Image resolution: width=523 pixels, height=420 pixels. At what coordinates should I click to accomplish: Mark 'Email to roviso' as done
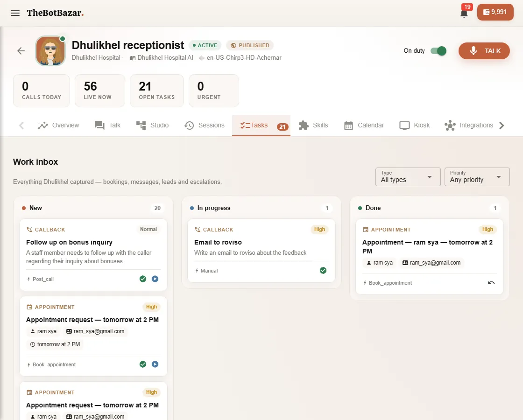[323, 270]
